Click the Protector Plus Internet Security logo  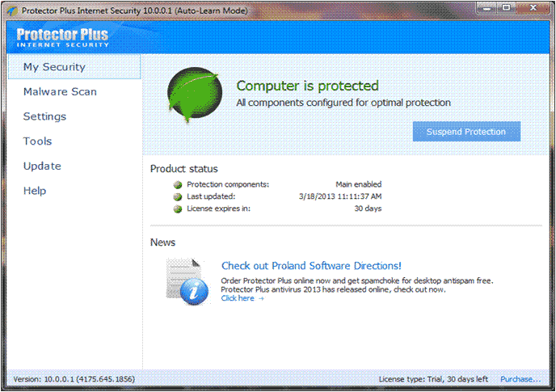(63, 37)
